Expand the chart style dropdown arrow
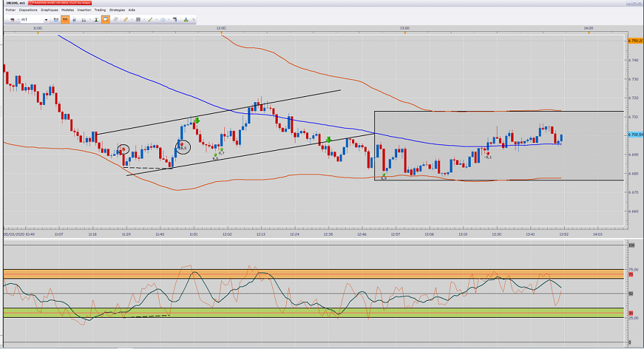 tap(18, 19)
